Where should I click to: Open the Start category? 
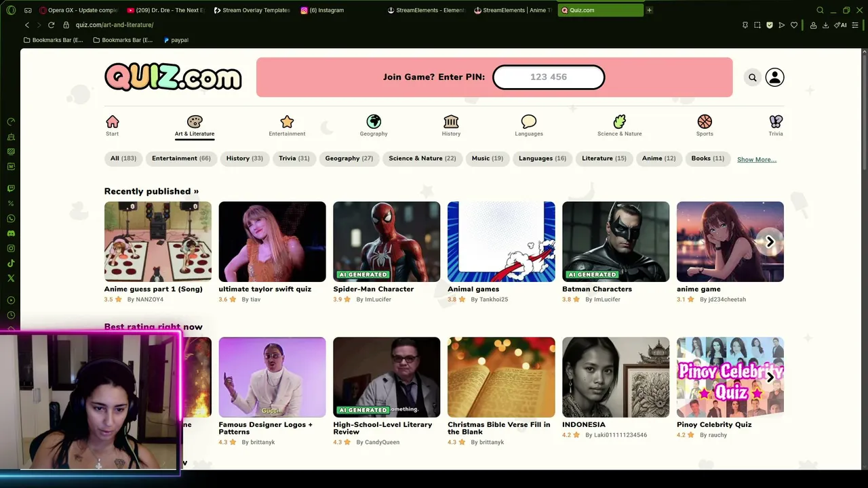point(113,125)
